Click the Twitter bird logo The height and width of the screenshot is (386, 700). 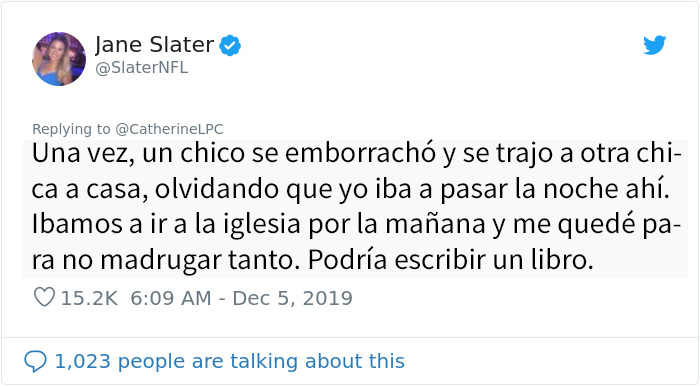pyautogui.click(x=654, y=45)
